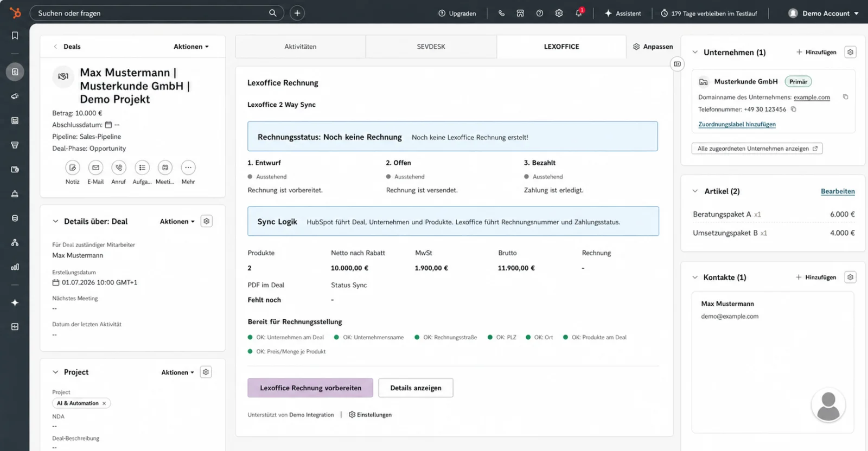
Task: Click the search magnifier icon
Action: 273,13
